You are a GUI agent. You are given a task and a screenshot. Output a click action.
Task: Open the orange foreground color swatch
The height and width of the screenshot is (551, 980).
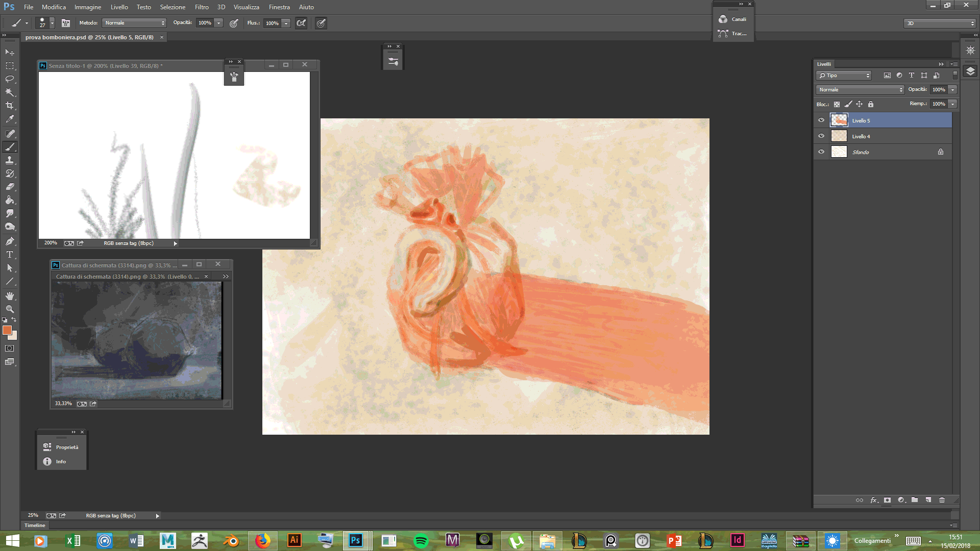[x=7, y=331]
